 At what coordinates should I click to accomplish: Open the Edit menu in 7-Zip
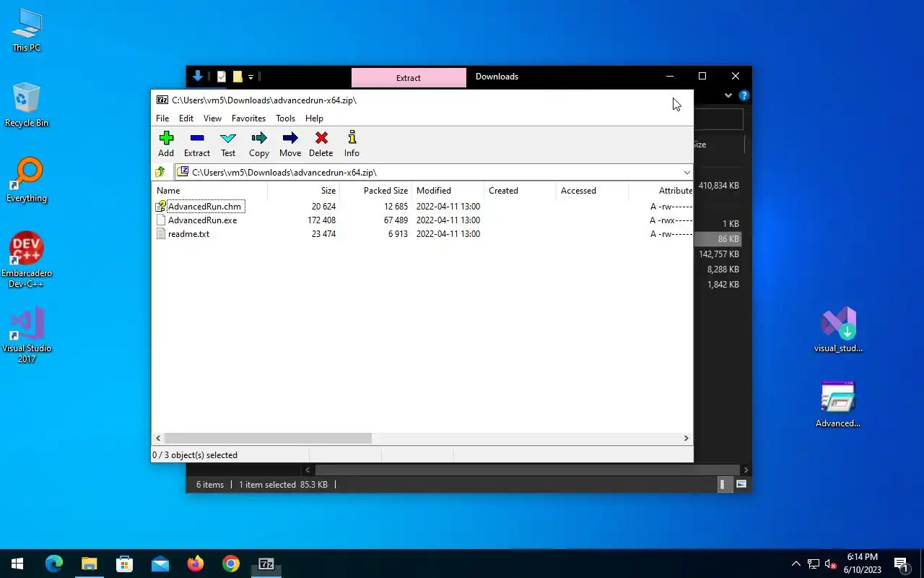click(186, 118)
